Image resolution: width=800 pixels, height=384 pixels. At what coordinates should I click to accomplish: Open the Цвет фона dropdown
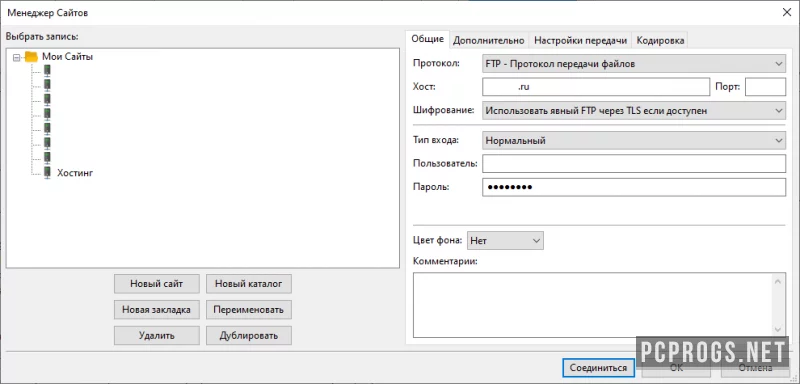pos(505,240)
